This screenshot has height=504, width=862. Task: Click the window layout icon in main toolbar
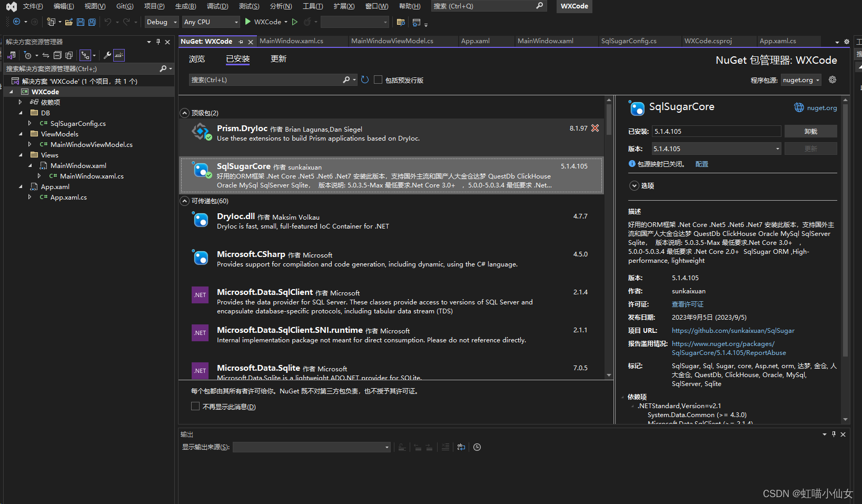(417, 22)
